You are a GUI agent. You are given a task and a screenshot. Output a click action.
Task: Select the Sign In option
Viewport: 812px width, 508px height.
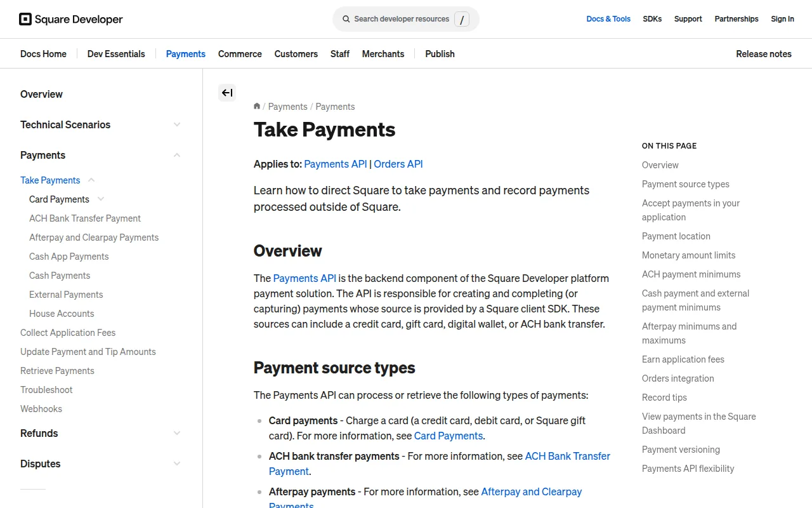point(782,19)
